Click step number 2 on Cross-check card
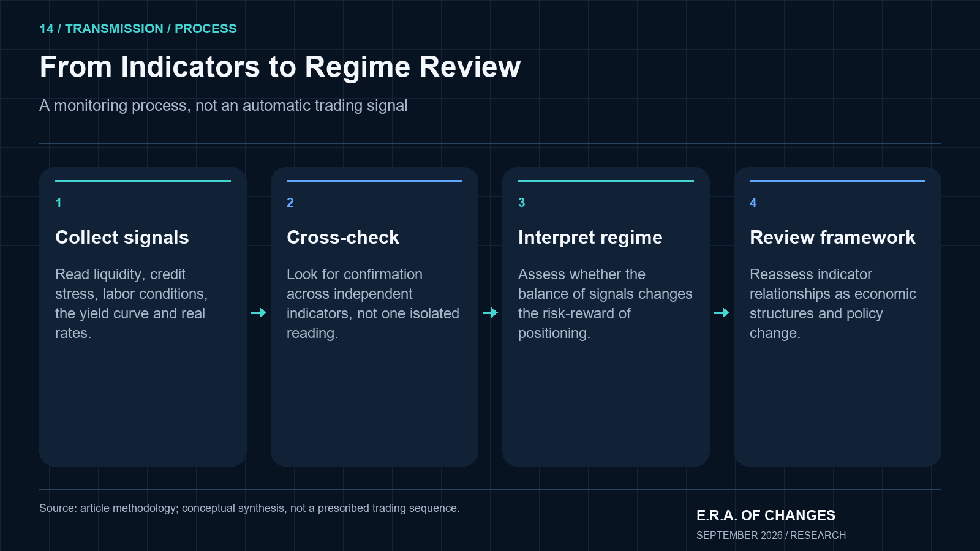This screenshot has height=551, width=980. pos(290,203)
